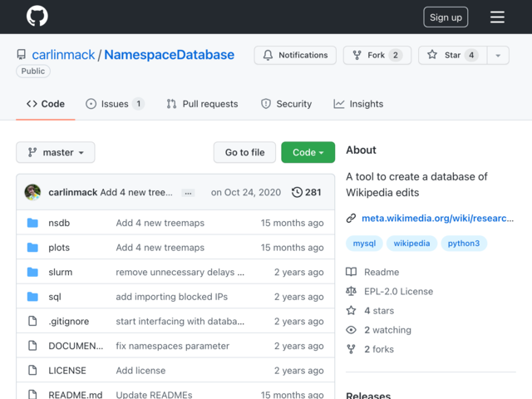Click the Readme book icon
This screenshot has width=532, height=399.
click(351, 272)
